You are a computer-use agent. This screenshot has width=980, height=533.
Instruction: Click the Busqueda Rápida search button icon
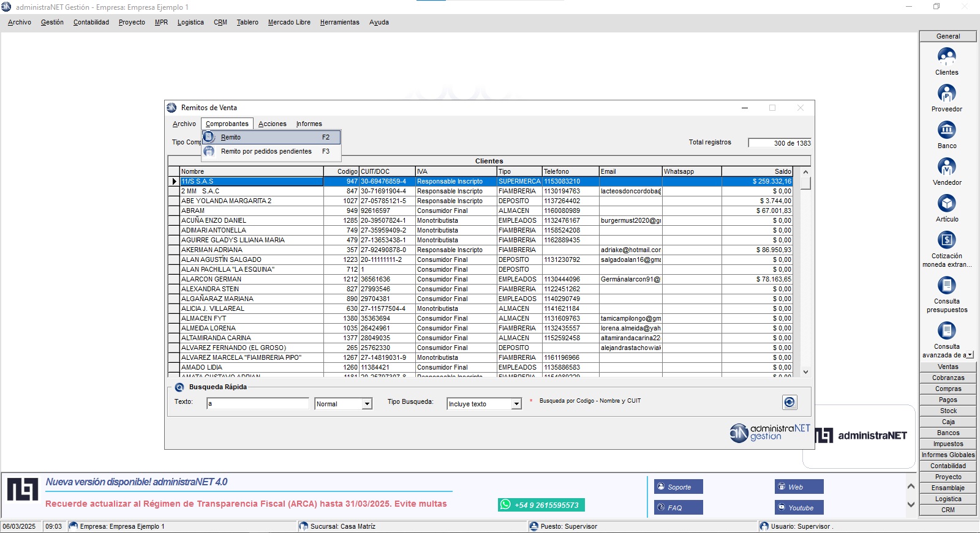pyautogui.click(x=790, y=402)
